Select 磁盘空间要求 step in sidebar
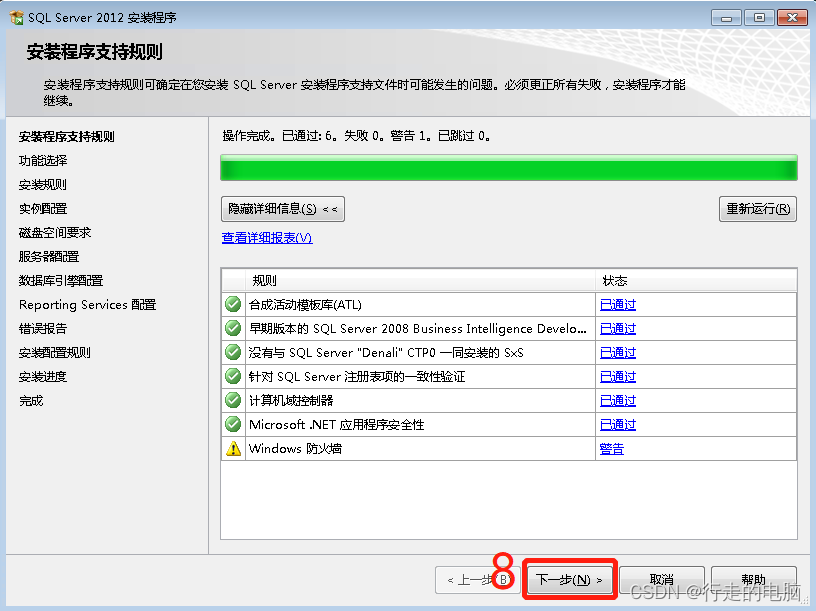 pos(55,232)
